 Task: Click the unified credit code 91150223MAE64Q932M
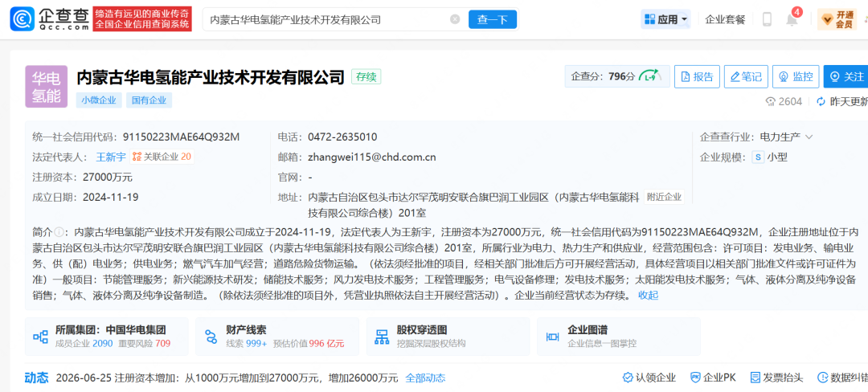(181, 137)
